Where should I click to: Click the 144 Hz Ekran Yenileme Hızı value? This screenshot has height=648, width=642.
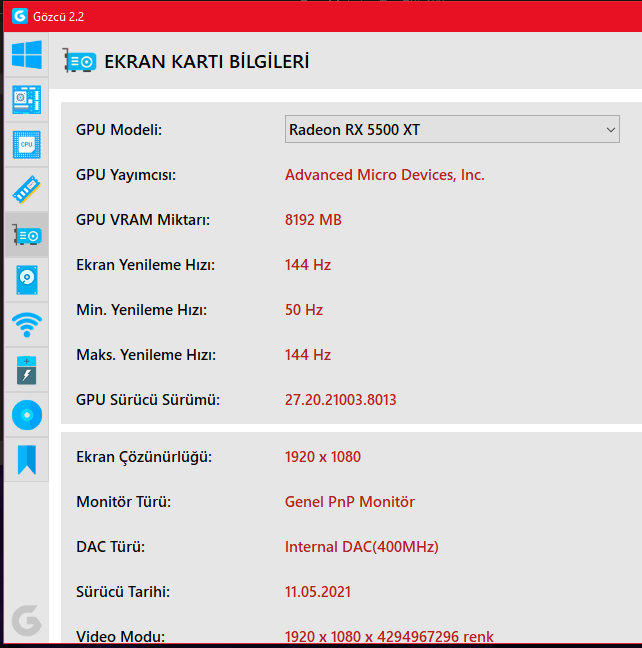(x=308, y=265)
